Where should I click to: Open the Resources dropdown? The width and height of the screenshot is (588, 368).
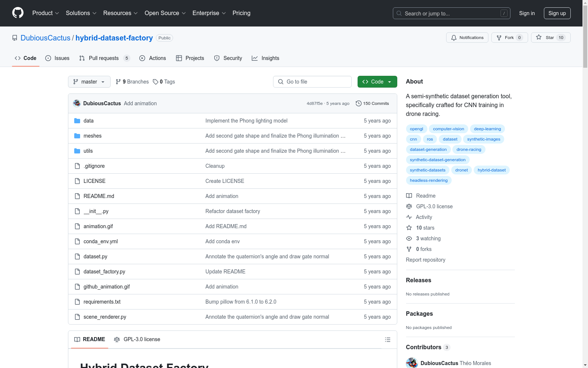point(121,13)
